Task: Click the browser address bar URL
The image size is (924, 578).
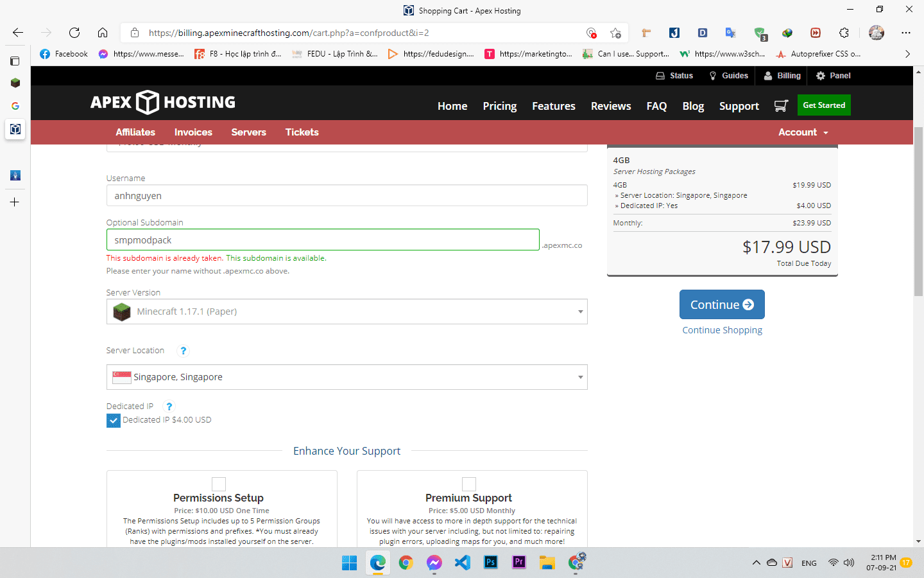Action: [x=289, y=33]
